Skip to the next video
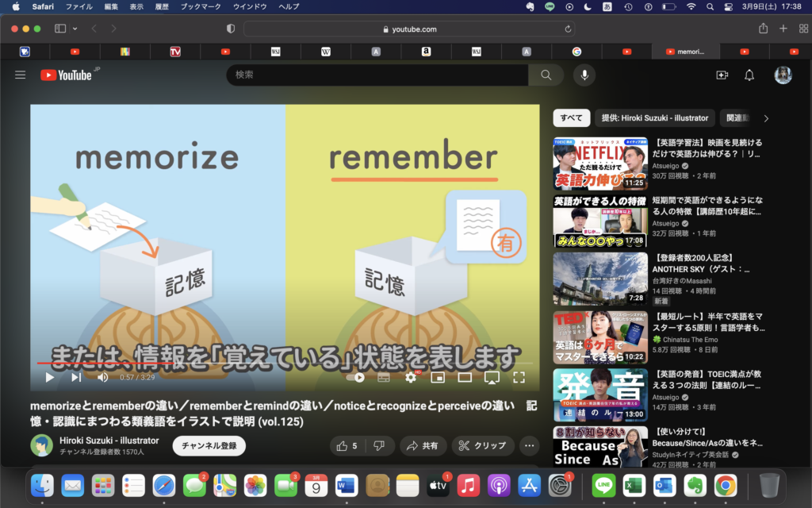Image resolution: width=812 pixels, height=508 pixels. tap(76, 378)
